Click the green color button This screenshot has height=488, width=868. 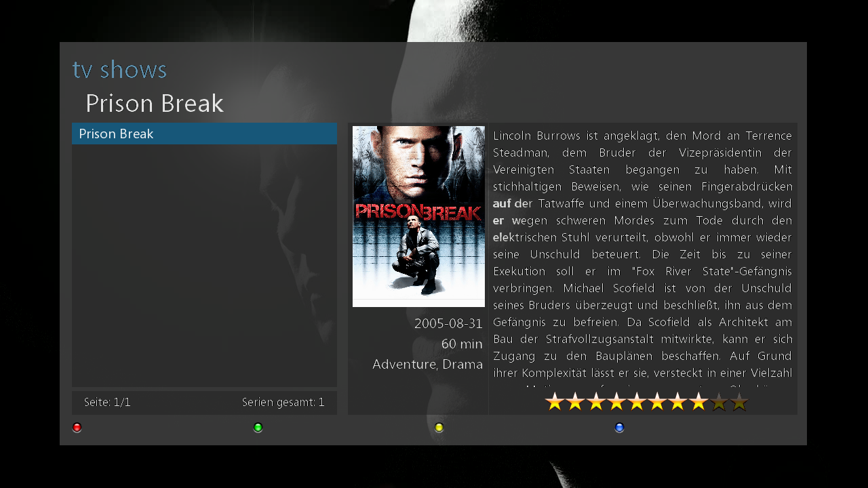point(258,428)
